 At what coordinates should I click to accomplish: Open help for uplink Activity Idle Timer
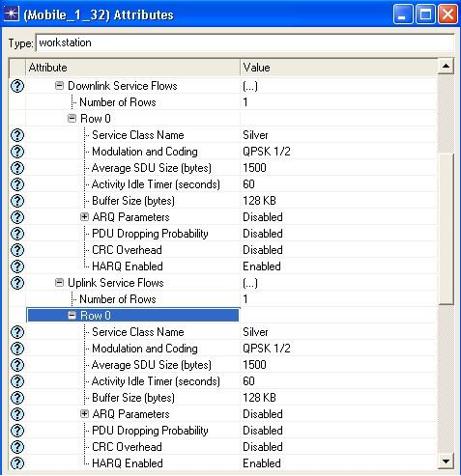17,381
